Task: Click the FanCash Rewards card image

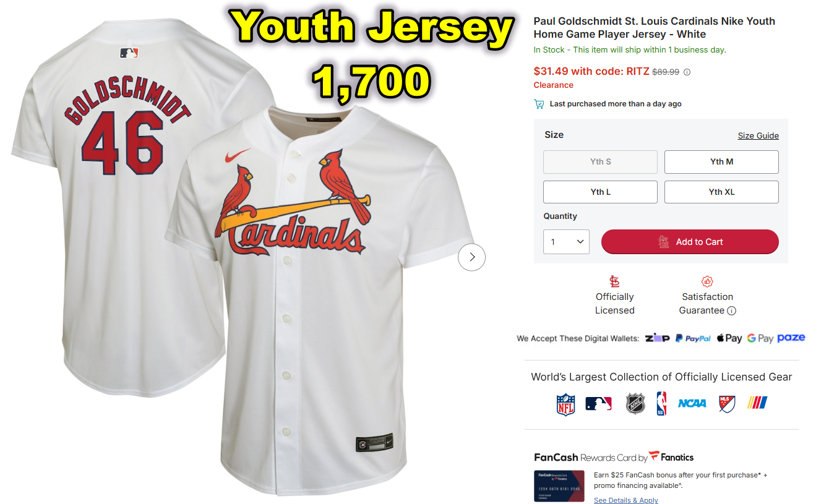Action: 559,486
